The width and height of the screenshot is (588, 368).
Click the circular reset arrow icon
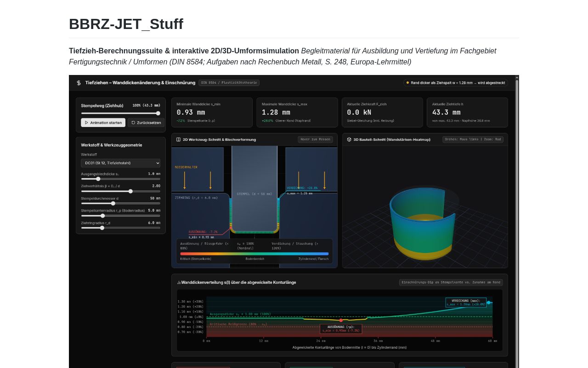133,123
